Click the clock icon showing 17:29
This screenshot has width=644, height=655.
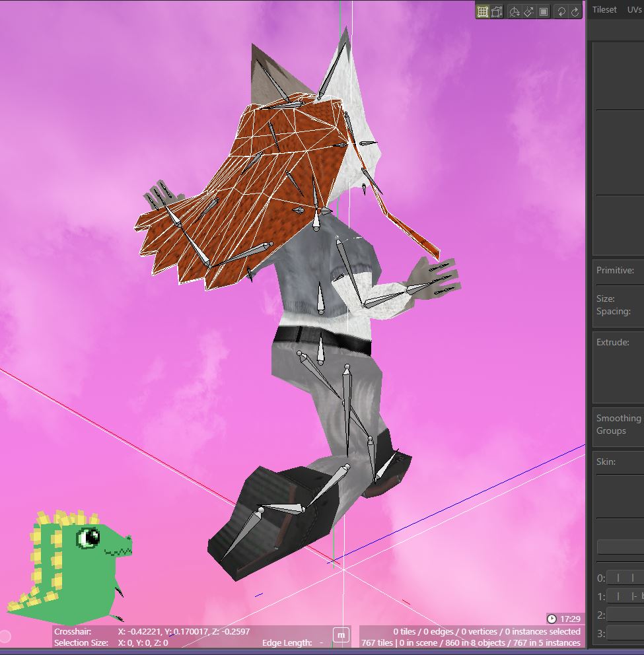tap(552, 619)
